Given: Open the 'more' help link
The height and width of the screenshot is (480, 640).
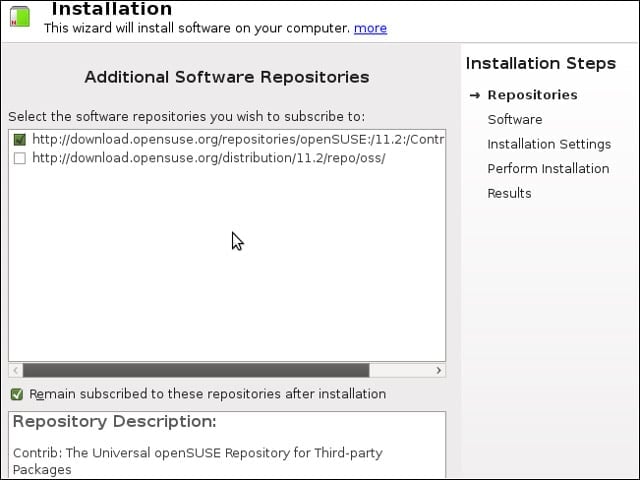Looking at the screenshot, I should [370, 28].
